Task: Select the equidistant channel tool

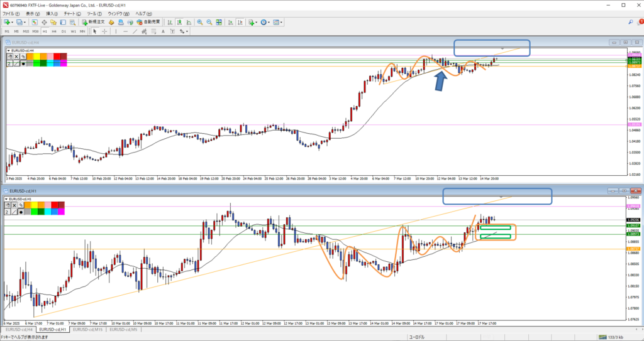Action: [x=145, y=31]
